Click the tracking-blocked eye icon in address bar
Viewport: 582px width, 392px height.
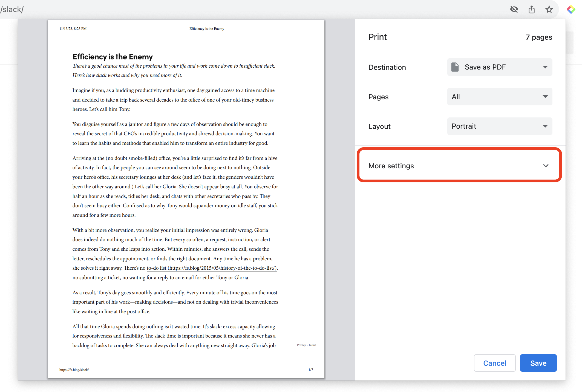[x=514, y=10]
